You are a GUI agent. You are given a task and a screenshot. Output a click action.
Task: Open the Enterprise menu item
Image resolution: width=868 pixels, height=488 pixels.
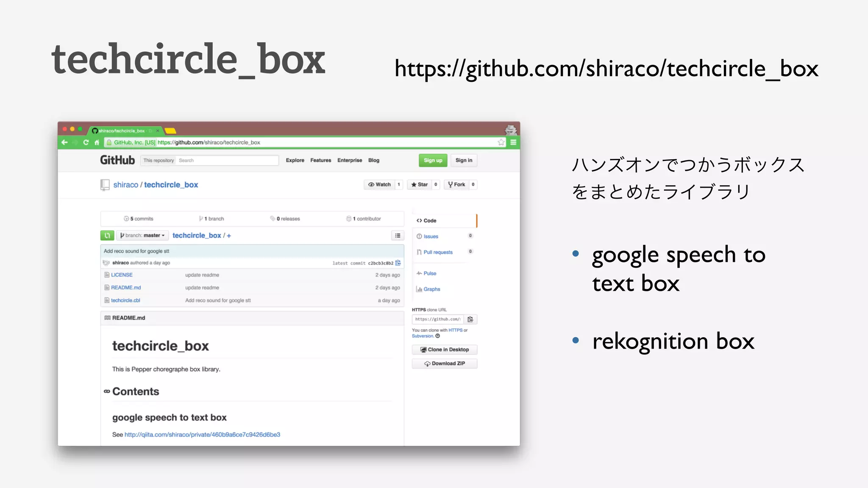pos(350,160)
